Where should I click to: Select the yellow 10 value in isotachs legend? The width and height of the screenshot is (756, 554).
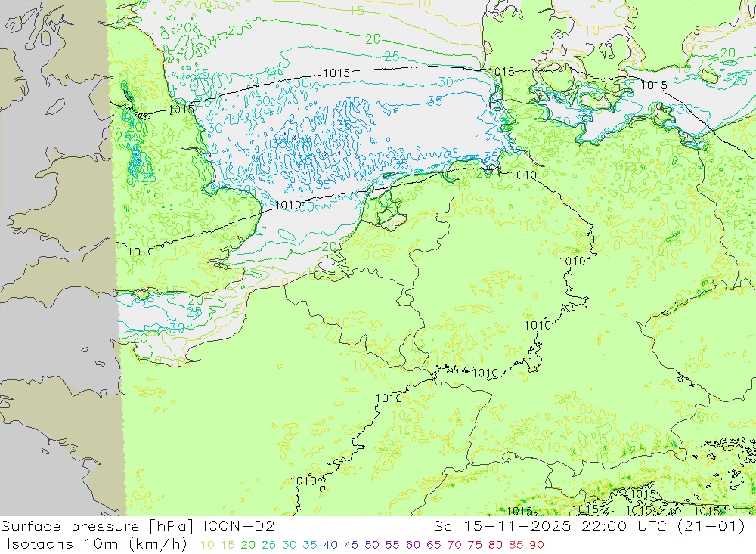[x=207, y=545]
